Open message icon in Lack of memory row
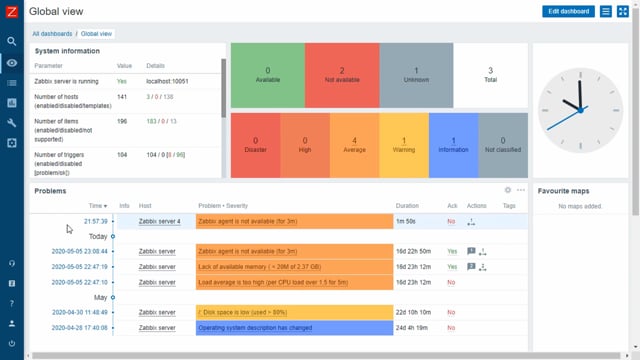 click(x=471, y=267)
